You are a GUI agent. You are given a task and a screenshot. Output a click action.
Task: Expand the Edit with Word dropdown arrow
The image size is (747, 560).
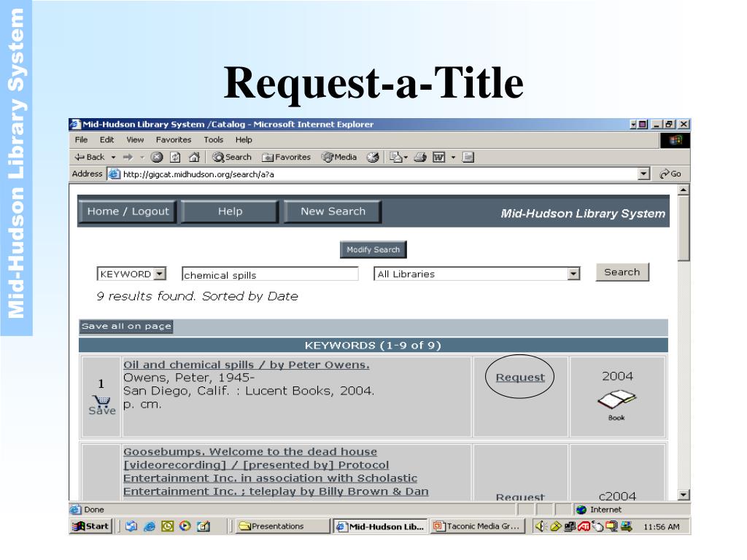pos(453,157)
